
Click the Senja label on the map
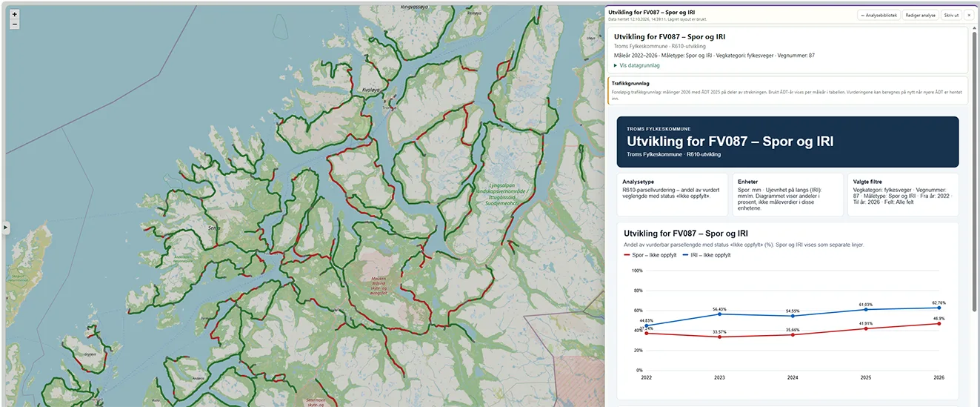pos(215,228)
